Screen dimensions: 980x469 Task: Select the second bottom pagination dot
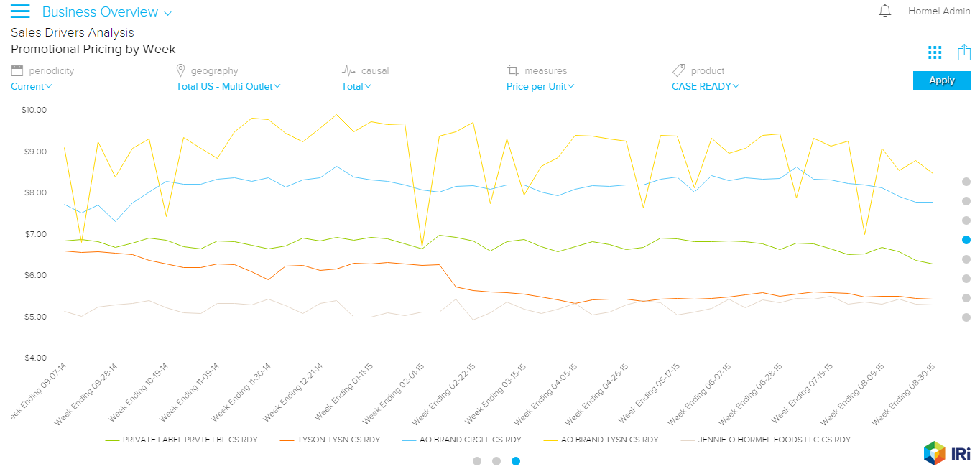point(496,461)
